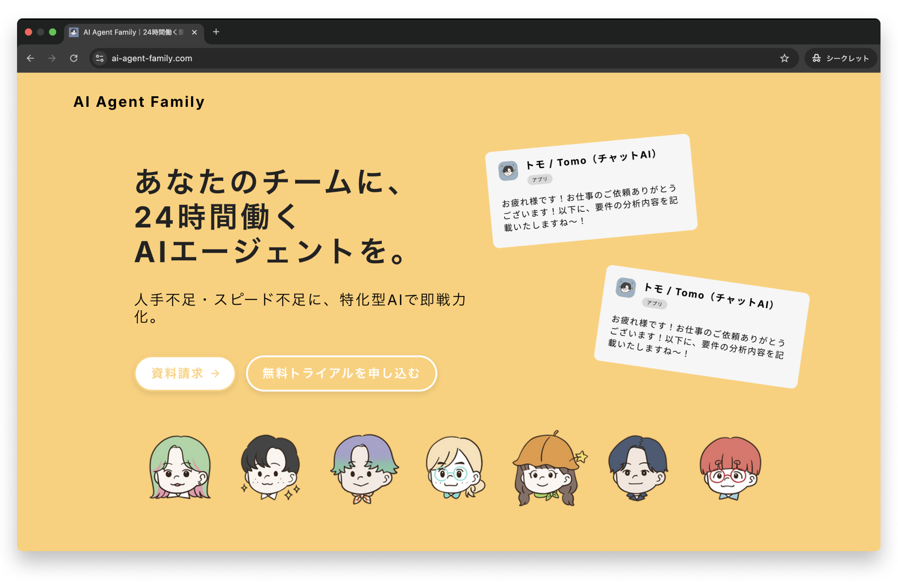Click the Tomo avatar icon in upper chat card
The image size is (898, 588).
tap(508, 171)
